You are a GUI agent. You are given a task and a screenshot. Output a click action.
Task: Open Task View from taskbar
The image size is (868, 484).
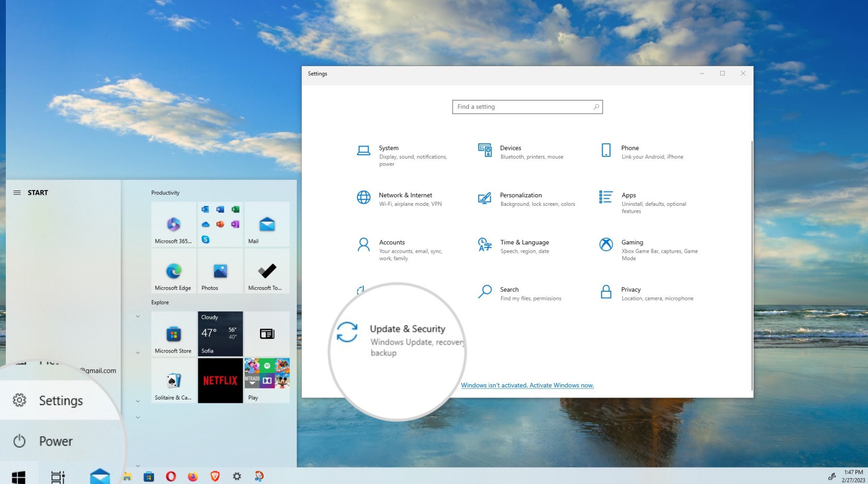click(x=57, y=477)
